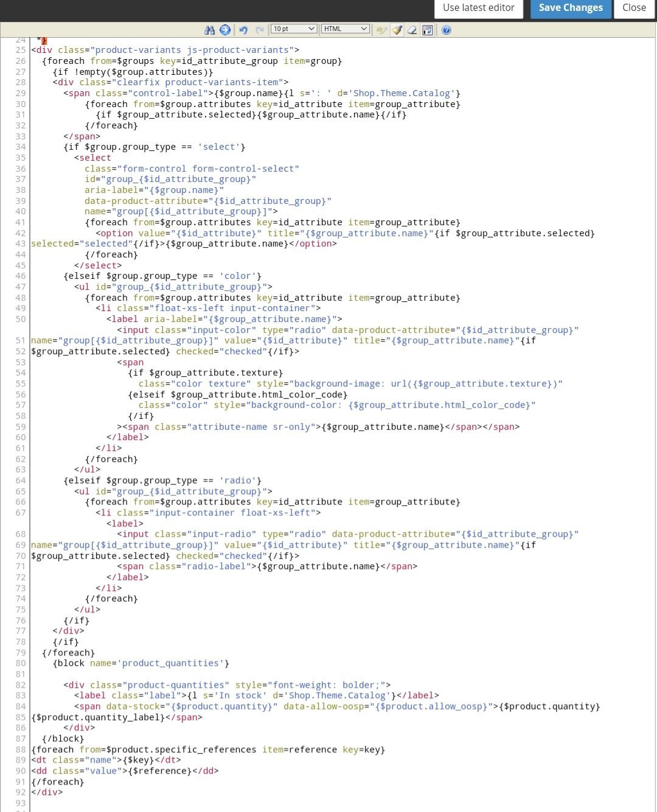Screen dimensions: 657x812
Task: Click the text '{if !empty($group.attributes)}'
Action: (133, 72)
